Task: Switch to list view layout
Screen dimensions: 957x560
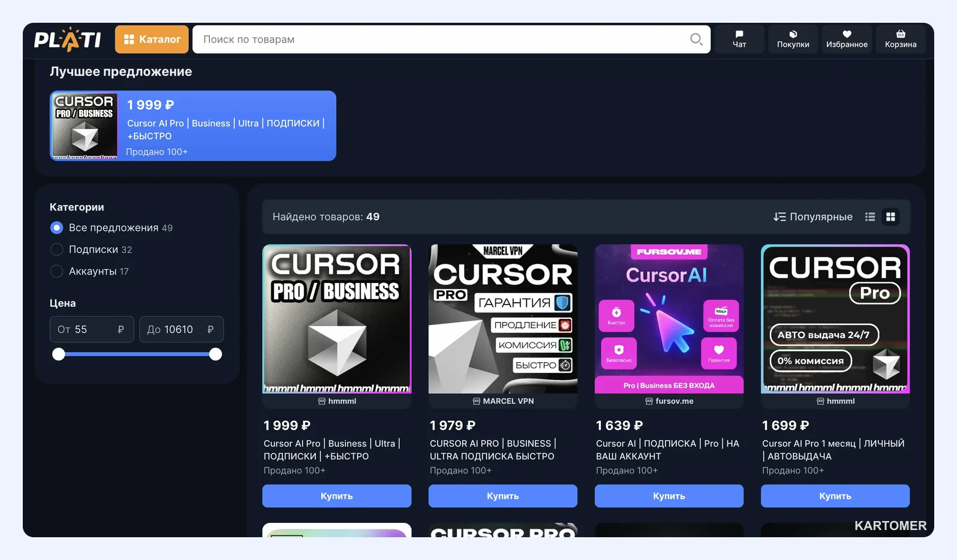Action: pyautogui.click(x=870, y=217)
